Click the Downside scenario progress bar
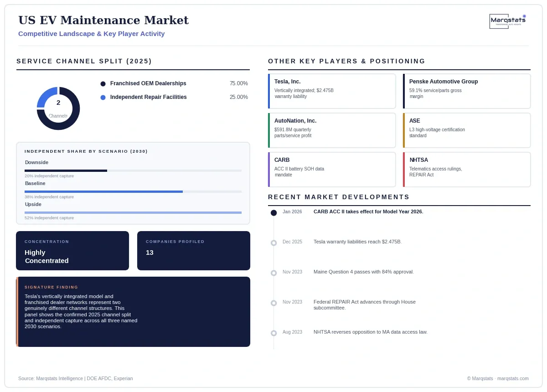Image resolution: width=547 pixels, height=392 pixels. tap(133, 170)
